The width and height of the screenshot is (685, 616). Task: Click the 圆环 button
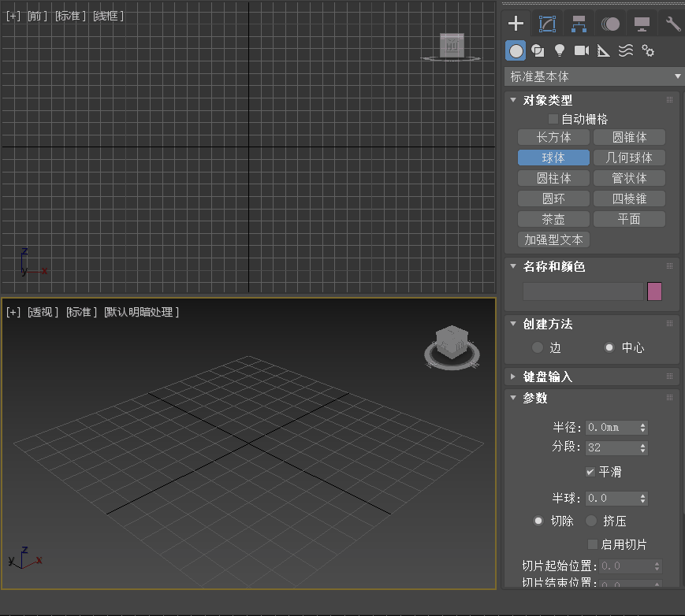click(553, 199)
